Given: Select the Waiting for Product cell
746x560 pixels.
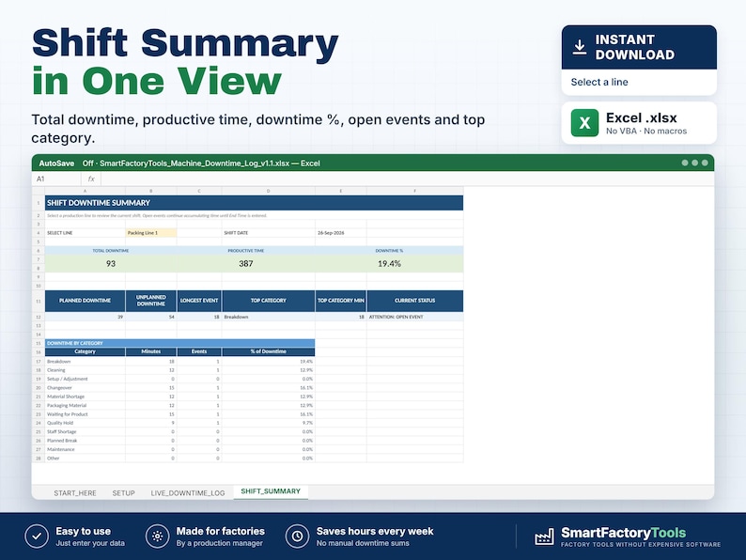Looking at the screenshot, I should pyautogui.click(x=85, y=414).
